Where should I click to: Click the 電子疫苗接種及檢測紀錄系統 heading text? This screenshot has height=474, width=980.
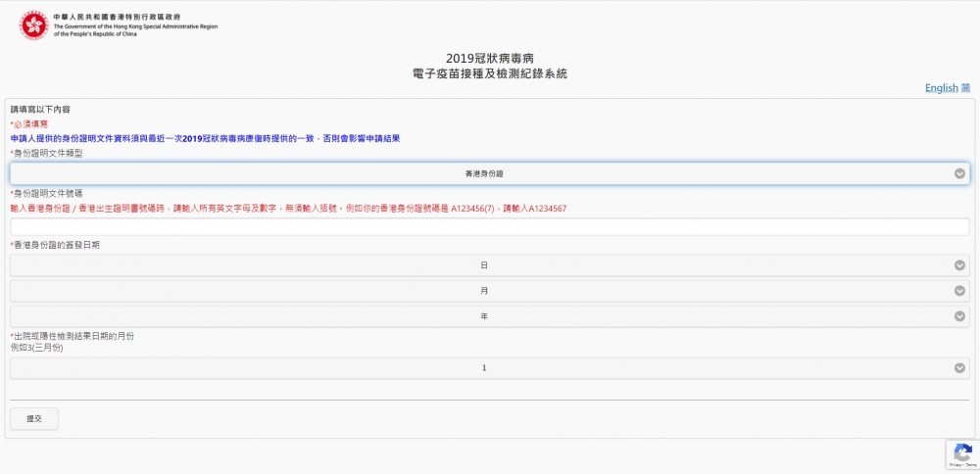click(490, 73)
